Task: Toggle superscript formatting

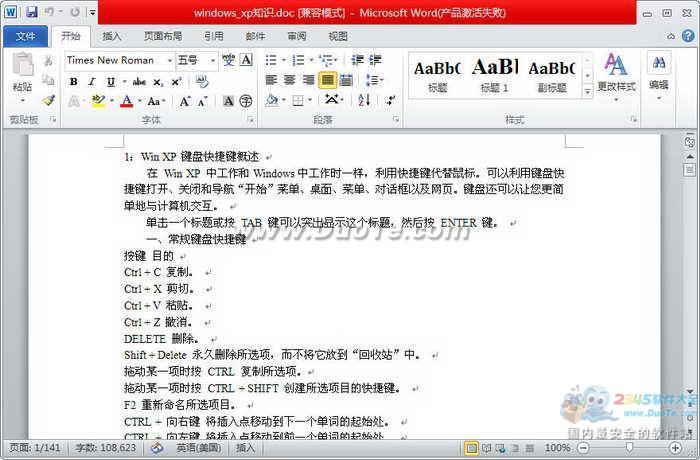Action: (x=176, y=82)
